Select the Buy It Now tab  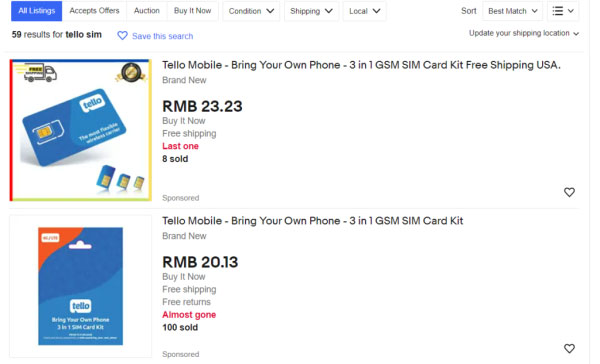[192, 11]
